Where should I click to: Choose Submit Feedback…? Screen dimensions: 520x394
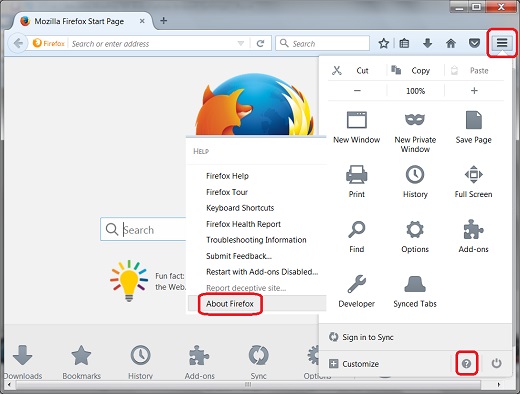(x=239, y=256)
